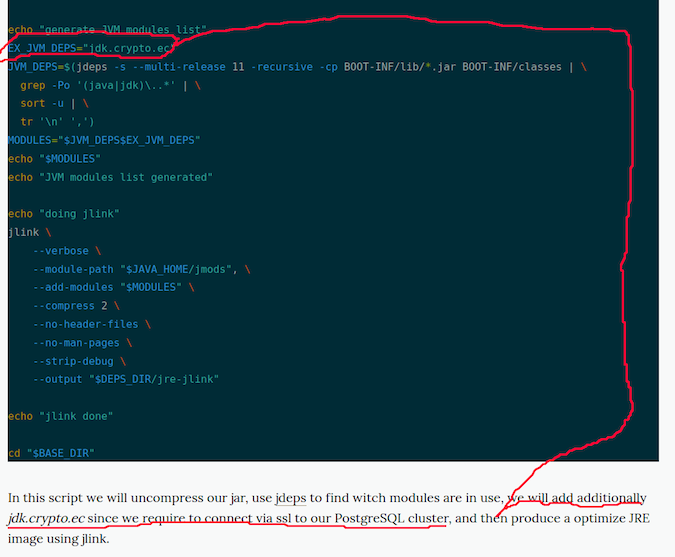Click the --output "$DEPS_DIR/jre-jlink" line

click(126, 380)
